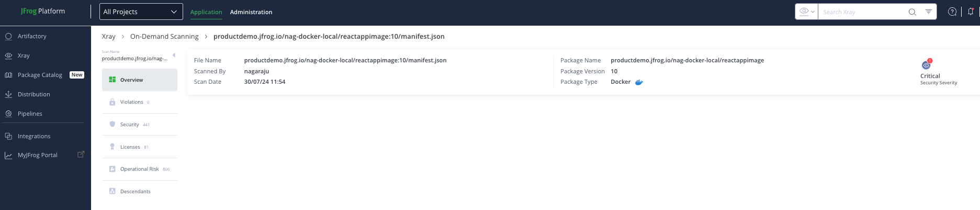
Task: Open the help question mark icon
Action: point(952,12)
